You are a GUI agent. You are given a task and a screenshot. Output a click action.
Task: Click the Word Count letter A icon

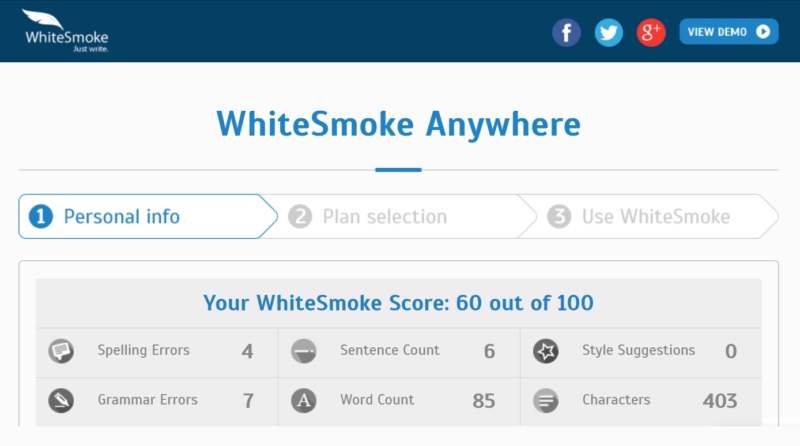(304, 401)
